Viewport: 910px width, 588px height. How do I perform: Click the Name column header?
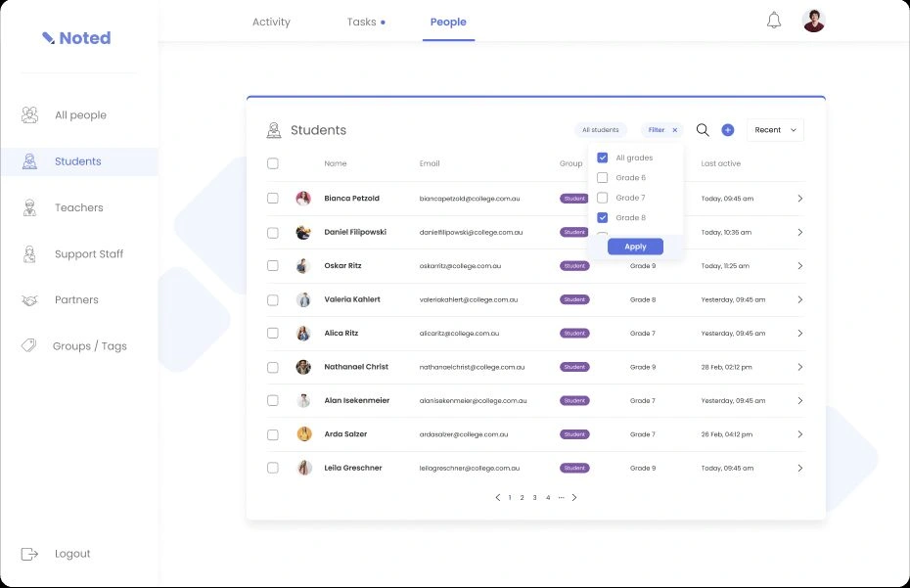(x=336, y=163)
